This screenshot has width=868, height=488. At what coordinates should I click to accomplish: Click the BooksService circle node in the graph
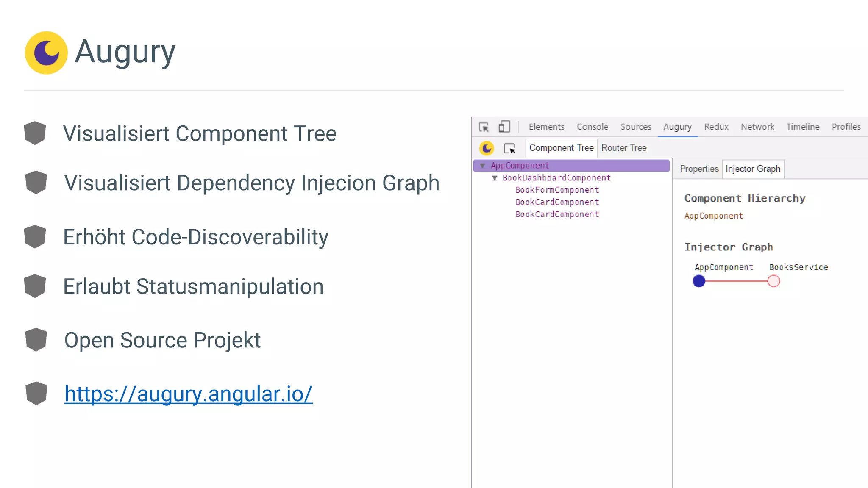773,281
